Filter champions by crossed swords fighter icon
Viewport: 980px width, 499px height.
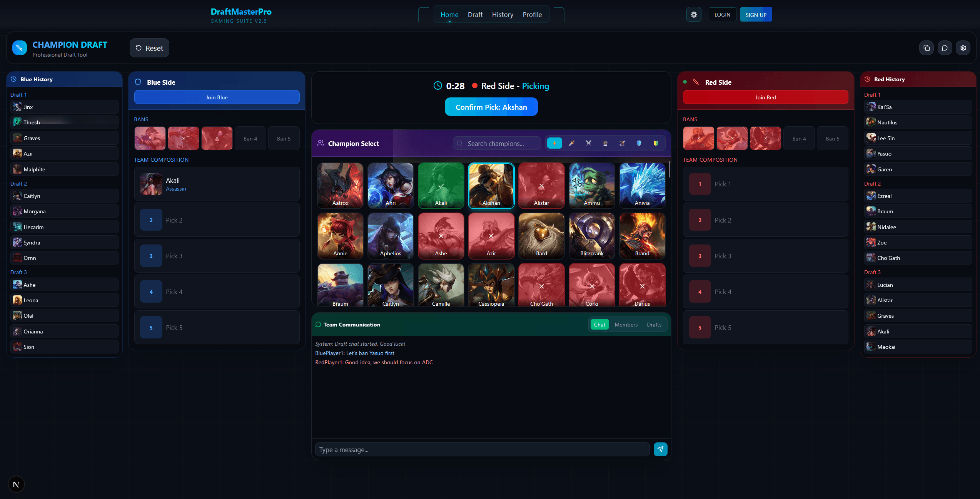pos(588,143)
